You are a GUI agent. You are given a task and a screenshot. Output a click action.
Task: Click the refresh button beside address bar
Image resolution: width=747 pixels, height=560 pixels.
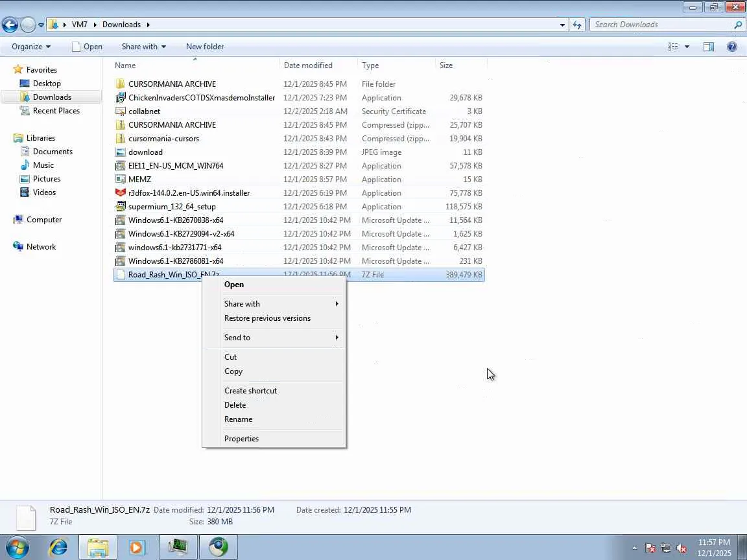pos(577,25)
